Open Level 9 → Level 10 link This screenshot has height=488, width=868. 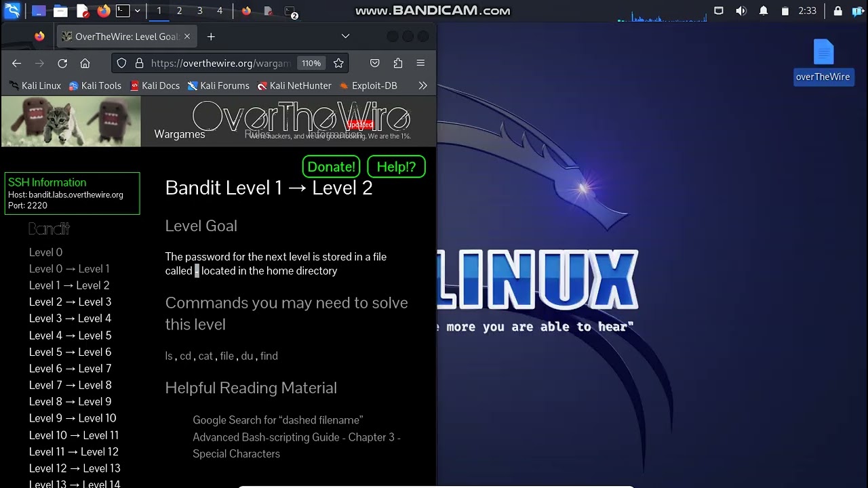point(73,418)
